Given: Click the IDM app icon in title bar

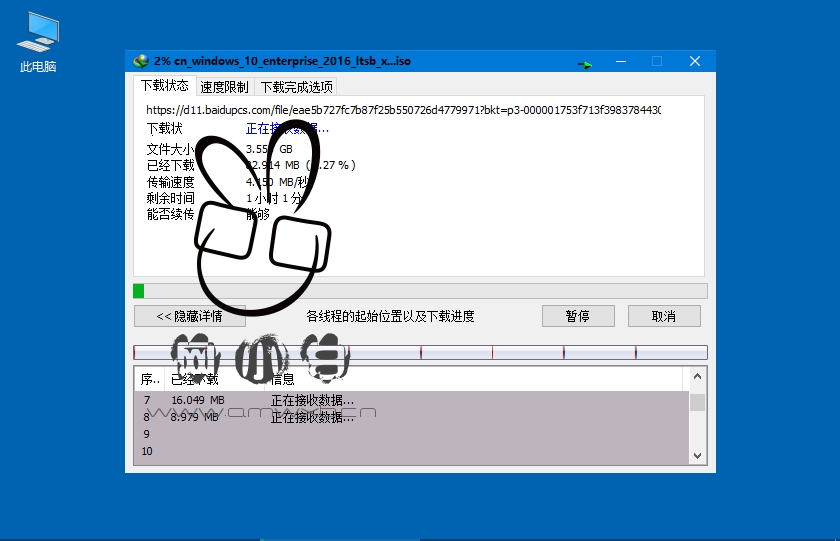Looking at the screenshot, I should pos(141,61).
